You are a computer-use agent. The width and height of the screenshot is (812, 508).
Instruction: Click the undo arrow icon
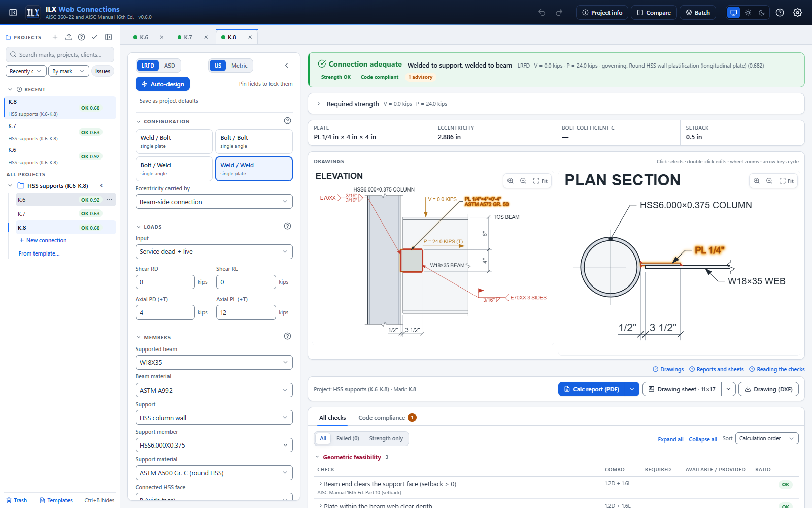pyautogui.click(x=542, y=13)
